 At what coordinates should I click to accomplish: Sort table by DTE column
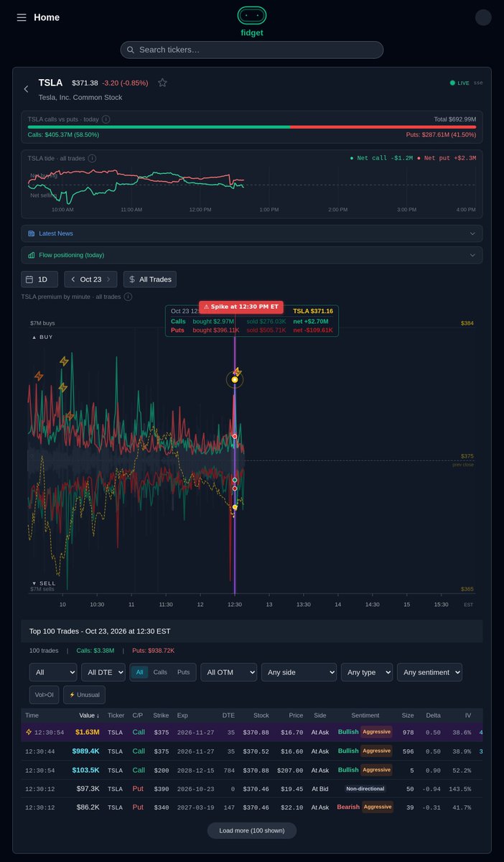(x=228, y=715)
